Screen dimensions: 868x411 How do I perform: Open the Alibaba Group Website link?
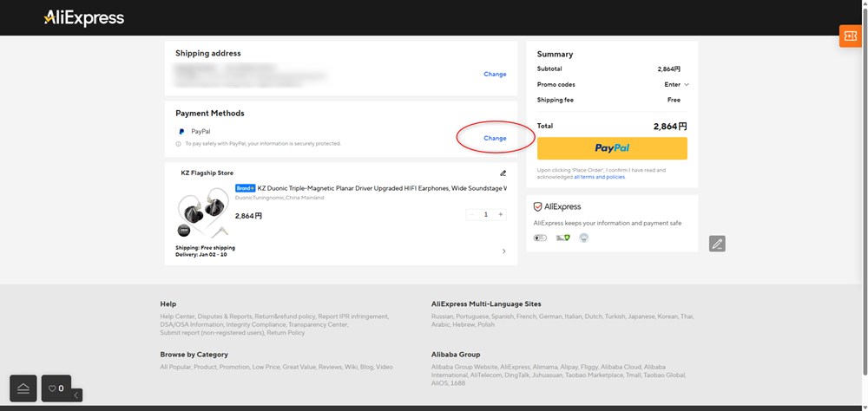[x=464, y=367]
